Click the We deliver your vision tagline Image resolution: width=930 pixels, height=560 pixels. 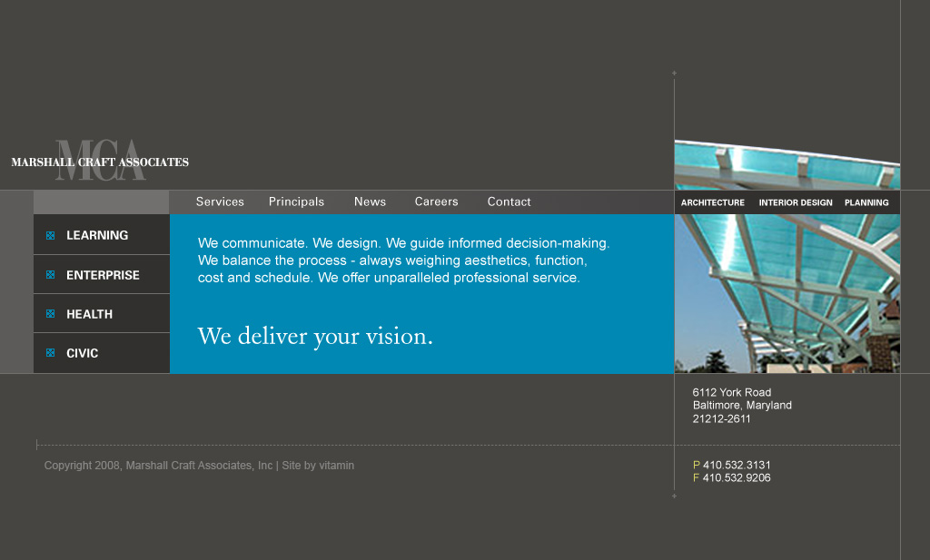315,337
